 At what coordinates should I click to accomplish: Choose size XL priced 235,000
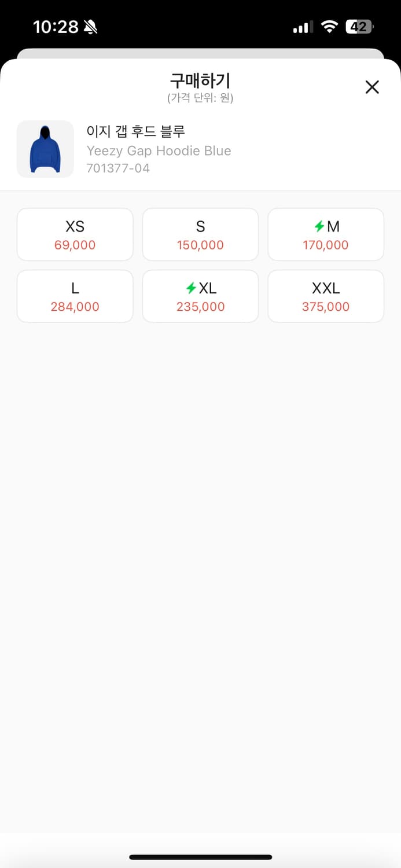[x=200, y=296]
